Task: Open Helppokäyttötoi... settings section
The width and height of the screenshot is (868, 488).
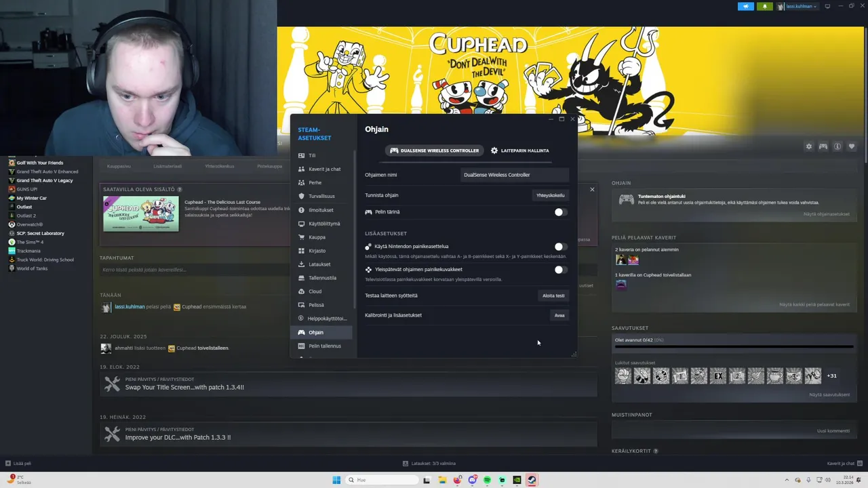Action: pos(322,319)
